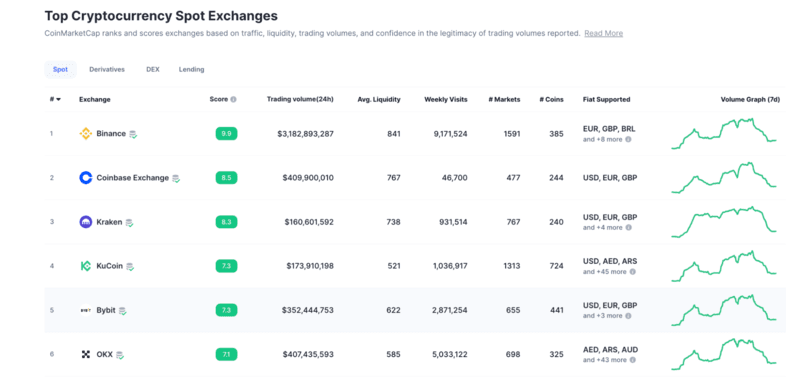Click info icon after Binance 'and +8 more'

pos(628,139)
